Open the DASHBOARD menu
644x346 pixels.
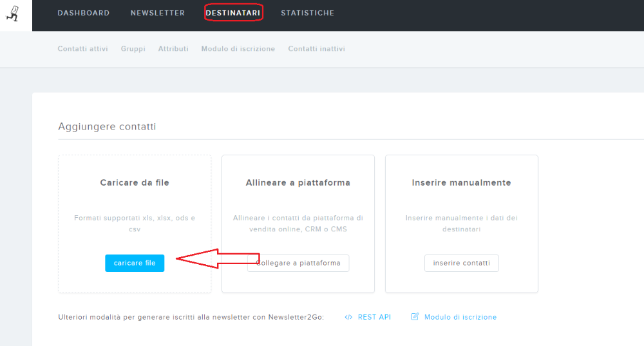(x=83, y=13)
